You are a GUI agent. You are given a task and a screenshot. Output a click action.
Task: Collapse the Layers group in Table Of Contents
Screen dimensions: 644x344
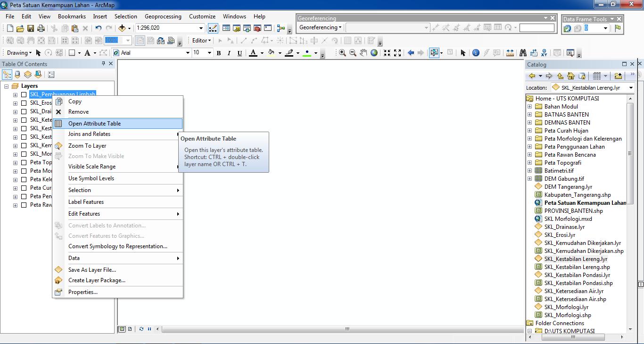click(7, 86)
